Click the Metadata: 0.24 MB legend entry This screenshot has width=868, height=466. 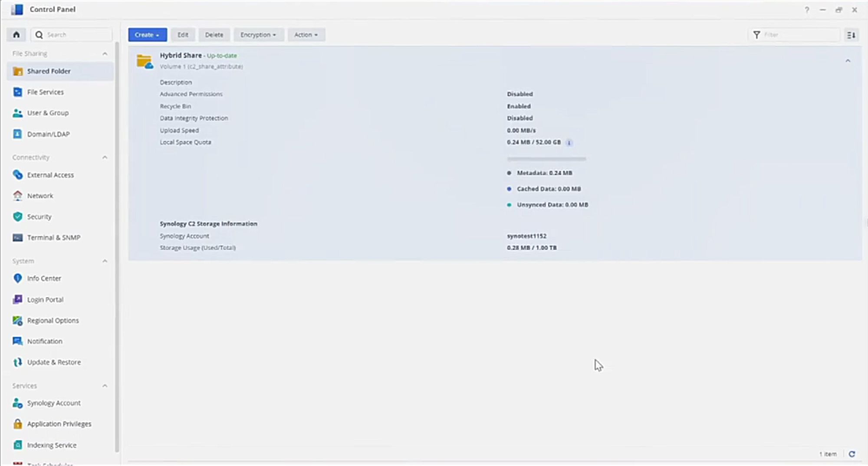click(x=539, y=173)
